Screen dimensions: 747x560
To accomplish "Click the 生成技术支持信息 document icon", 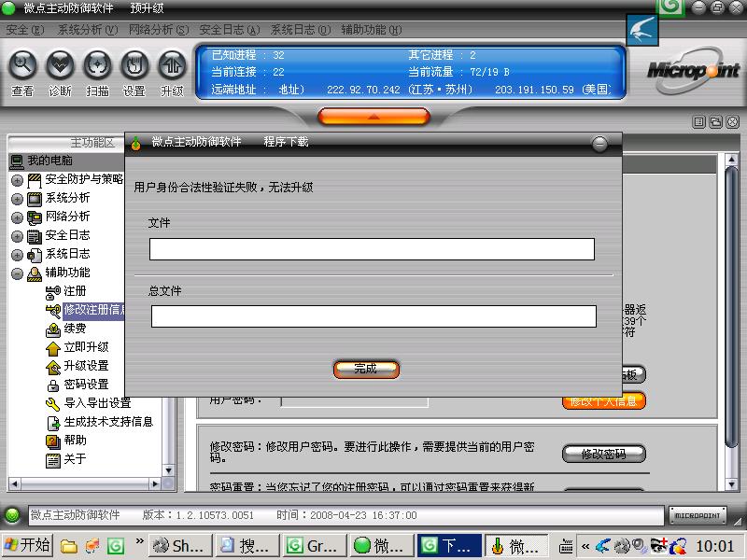I will [53, 423].
